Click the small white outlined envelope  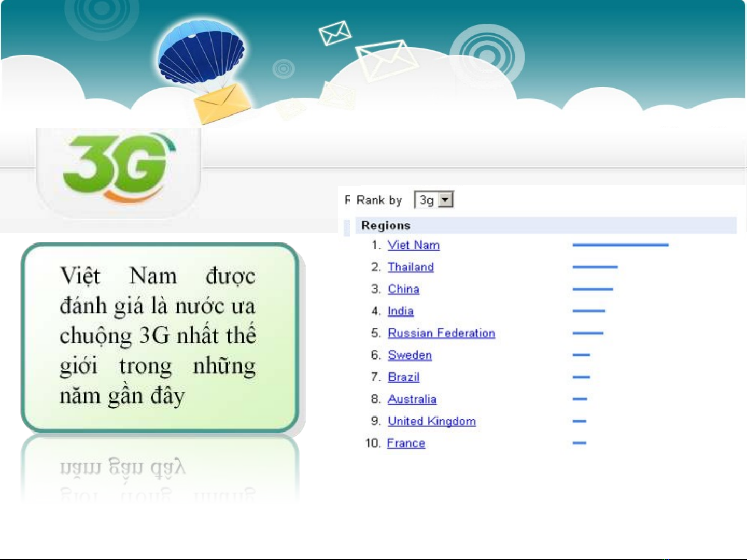pos(334,33)
